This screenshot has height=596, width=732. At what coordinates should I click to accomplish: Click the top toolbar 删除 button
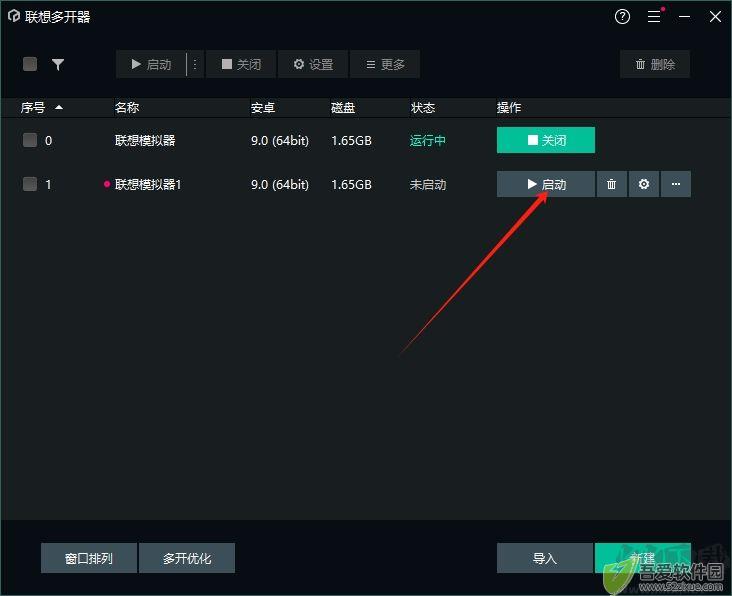[x=655, y=64]
